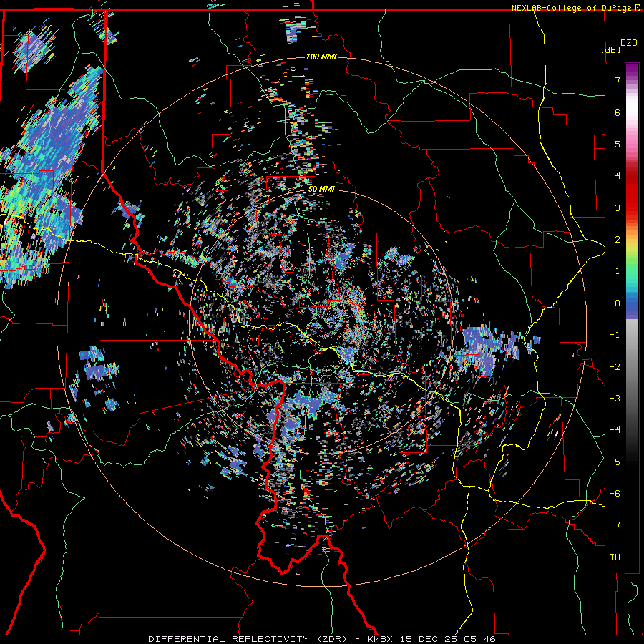This screenshot has width=644, height=644.
Task: Click the -7 scale value
Action: (x=615, y=525)
